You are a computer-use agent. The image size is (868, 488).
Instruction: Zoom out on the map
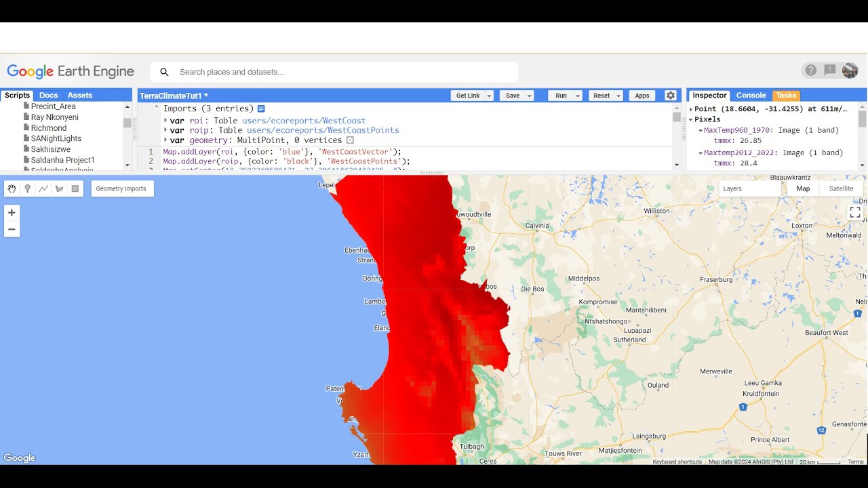(12, 229)
